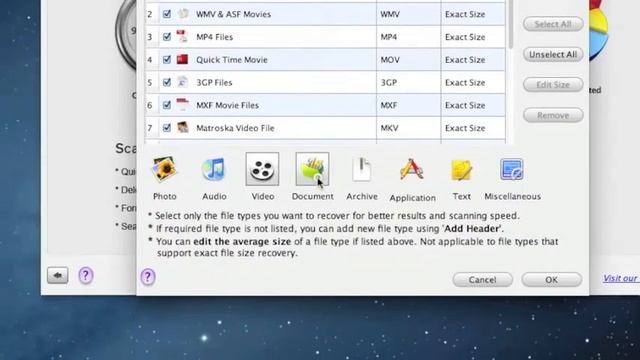This screenshot has width=640, height=360.
Task: Click the MP4 Files row icon
Action: (x=182, y=37)
